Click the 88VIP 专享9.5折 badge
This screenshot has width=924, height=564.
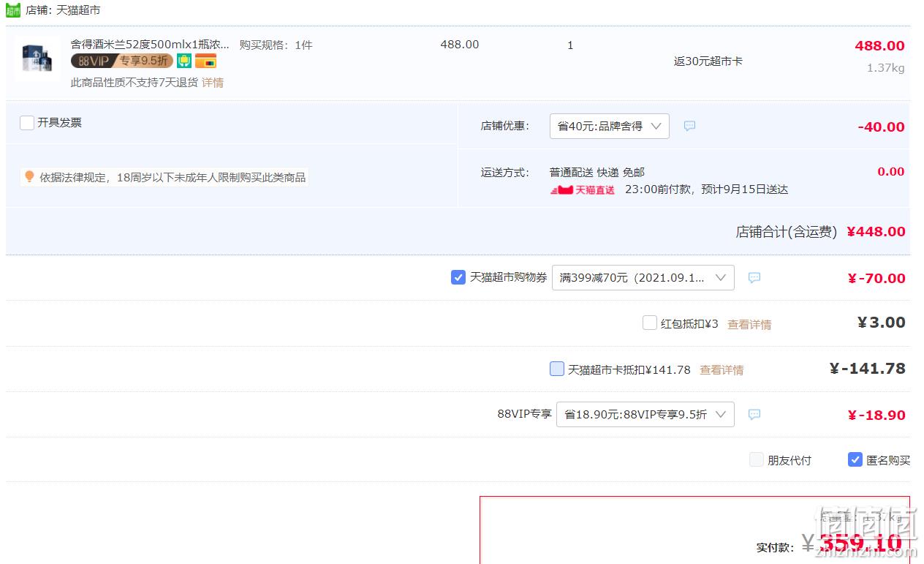pos(122,61)
